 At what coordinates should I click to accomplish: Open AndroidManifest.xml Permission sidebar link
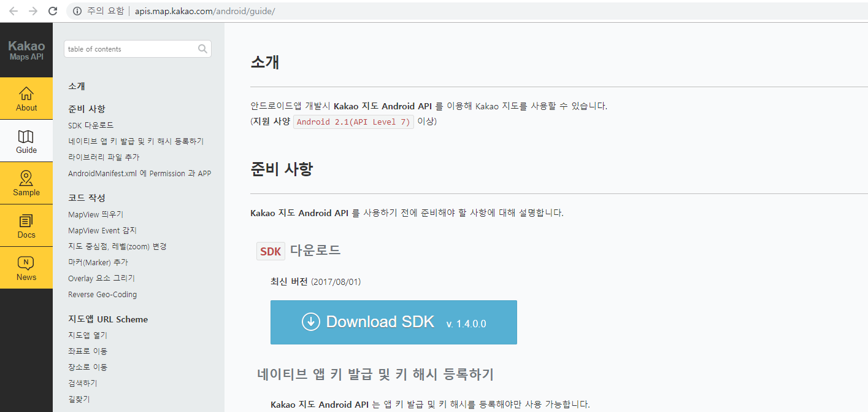(x=139, y=174)
